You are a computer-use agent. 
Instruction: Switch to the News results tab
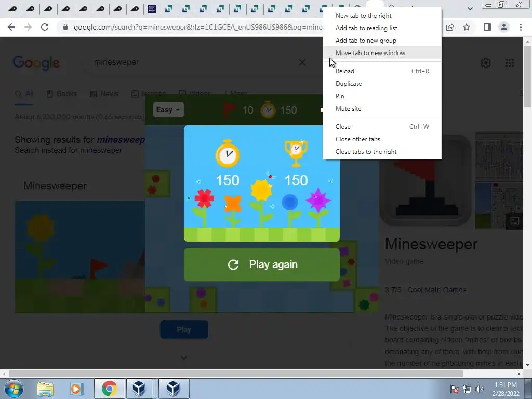coord(104,94)
